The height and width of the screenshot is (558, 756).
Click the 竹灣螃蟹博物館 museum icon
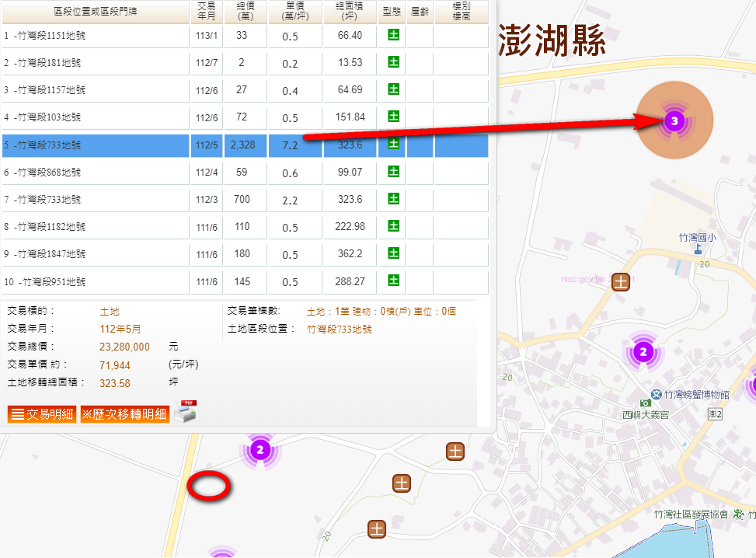(657, 395)
